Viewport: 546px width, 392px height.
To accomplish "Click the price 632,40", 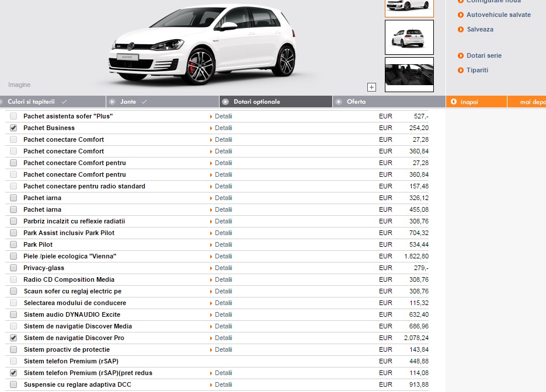I will tap(419, 314).
